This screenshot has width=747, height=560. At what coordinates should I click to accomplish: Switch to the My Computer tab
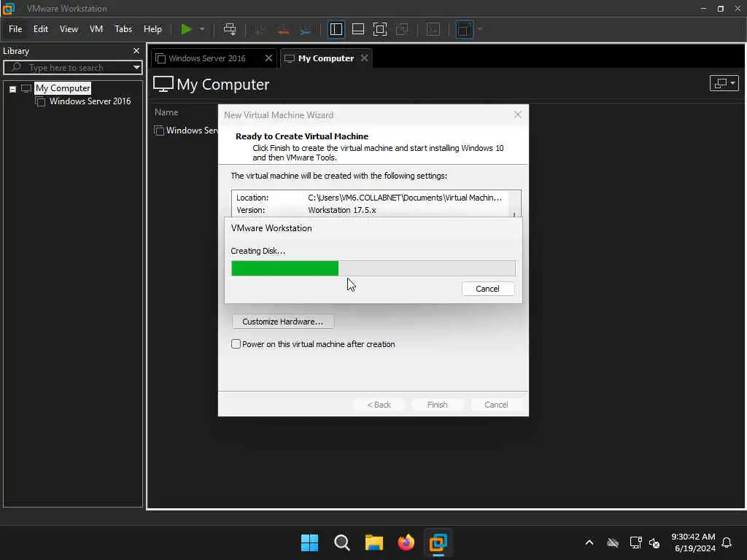point(325,58)
